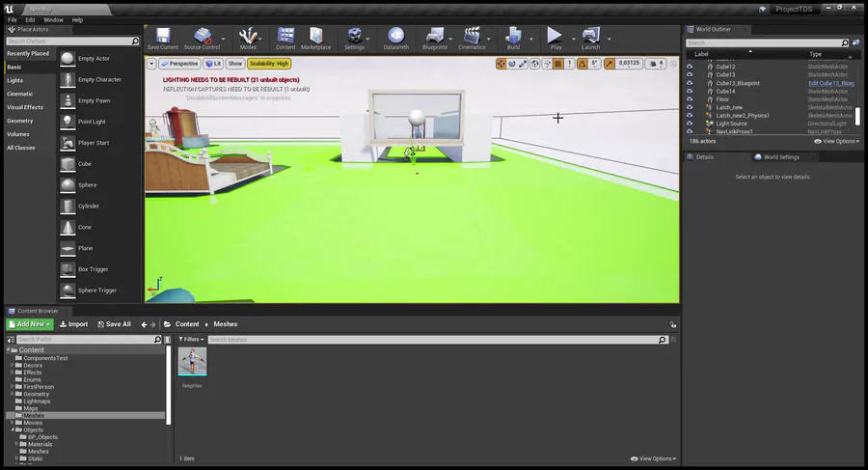
Task: Open the File menu
Action: tap(13, 20)
